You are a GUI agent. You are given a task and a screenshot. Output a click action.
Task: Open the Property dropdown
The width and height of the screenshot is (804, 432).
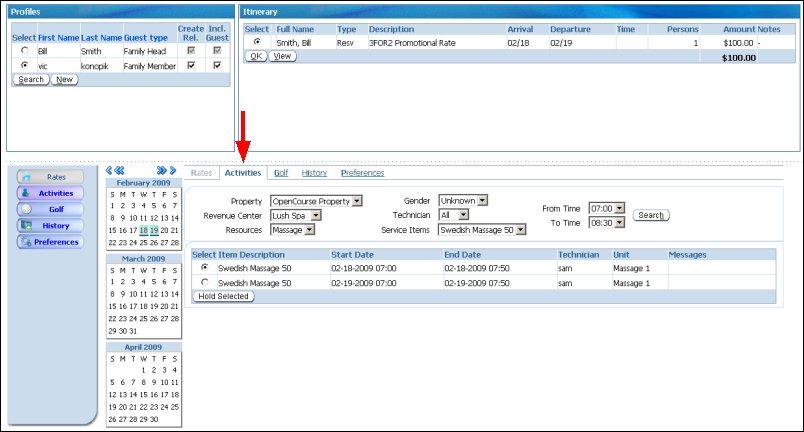pyautogui.click(x=316, y=201)
